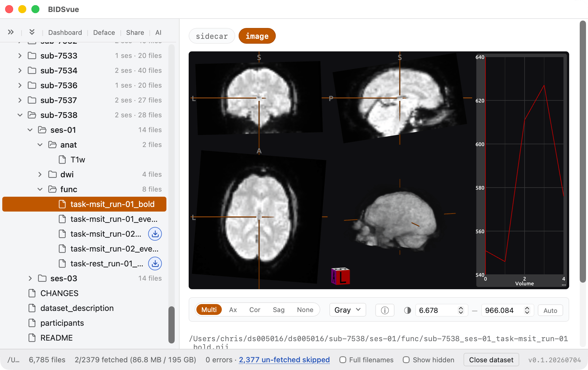Open the image info button
Viewport: 588px width, 370px height.
click(x=385, y=310)
